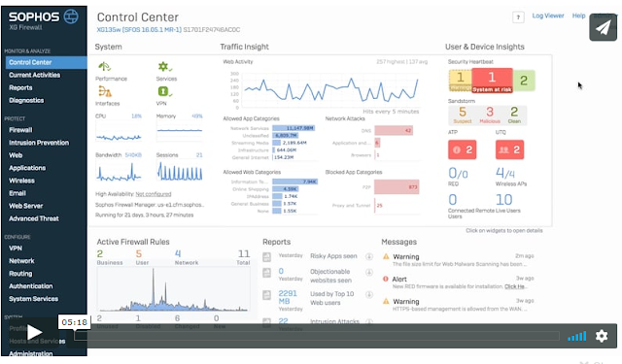
Task: Open the Performance system icon
Action: (104, 66)
